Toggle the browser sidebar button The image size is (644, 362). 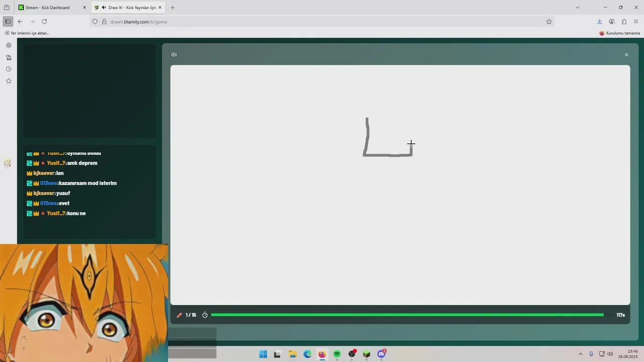(x=8, y=22)
